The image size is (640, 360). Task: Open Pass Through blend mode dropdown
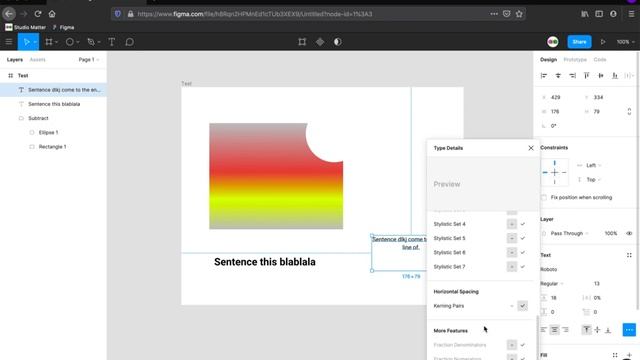point(569,233)
